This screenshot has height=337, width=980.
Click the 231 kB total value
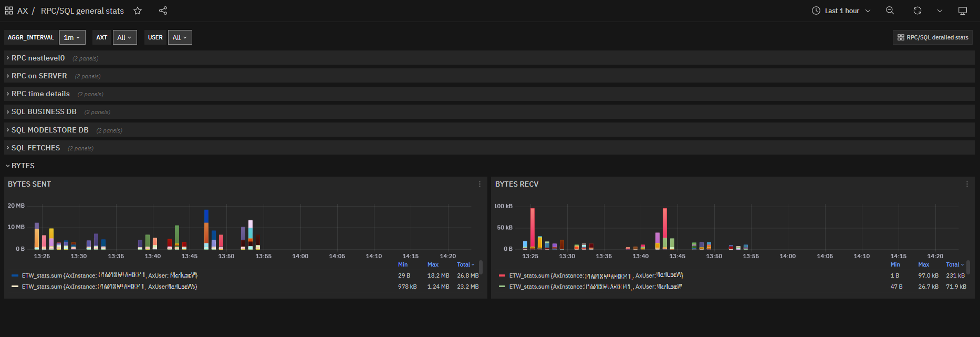[x=955, y=275]
